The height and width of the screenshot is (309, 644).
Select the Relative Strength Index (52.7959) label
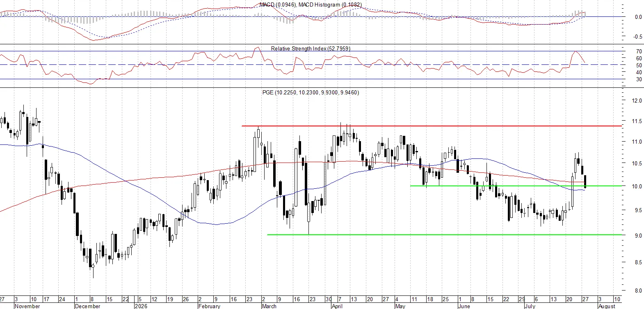click(x=311, y=48)
